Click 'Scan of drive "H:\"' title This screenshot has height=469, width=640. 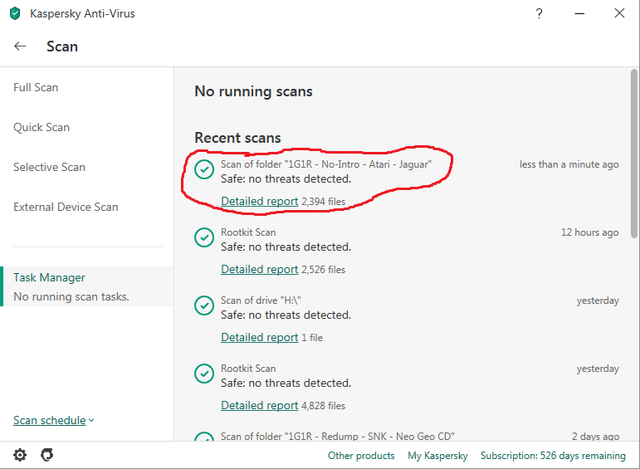click(x=261, y=300)
